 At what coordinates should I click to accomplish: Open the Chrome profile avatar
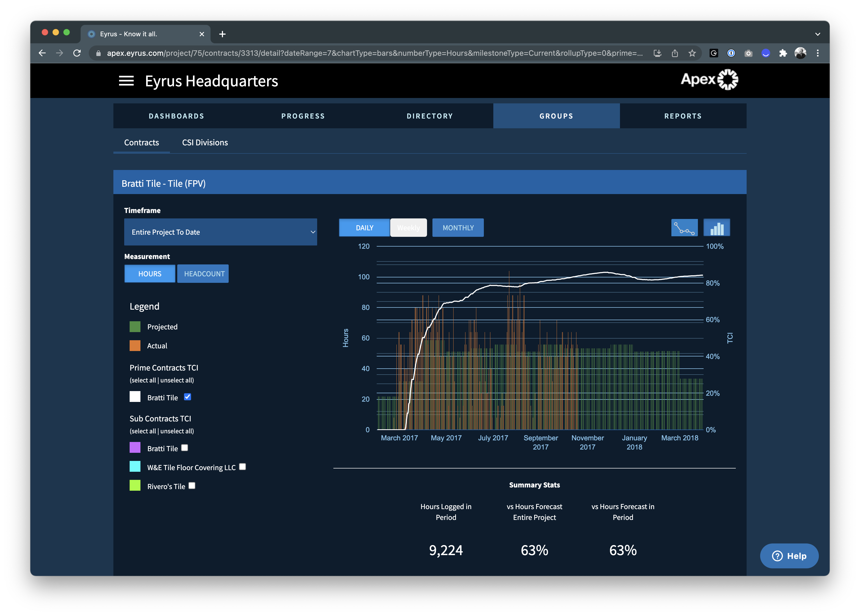[800, 53]
